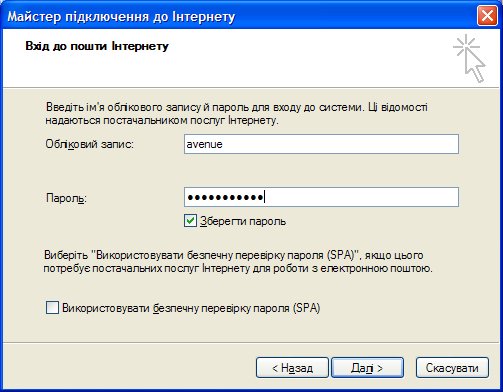Place cursor within the masked password dots

click(225, 197)
